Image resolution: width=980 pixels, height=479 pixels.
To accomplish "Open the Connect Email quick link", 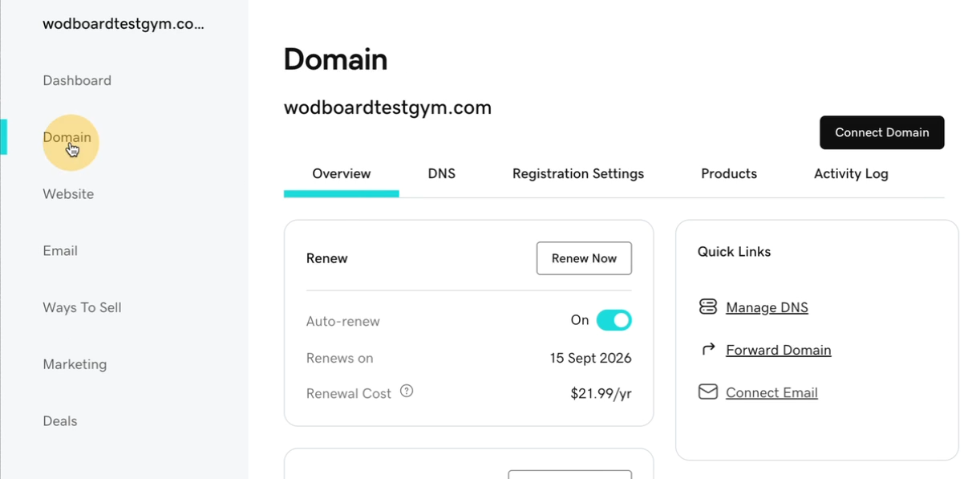I will pos(771,392).
